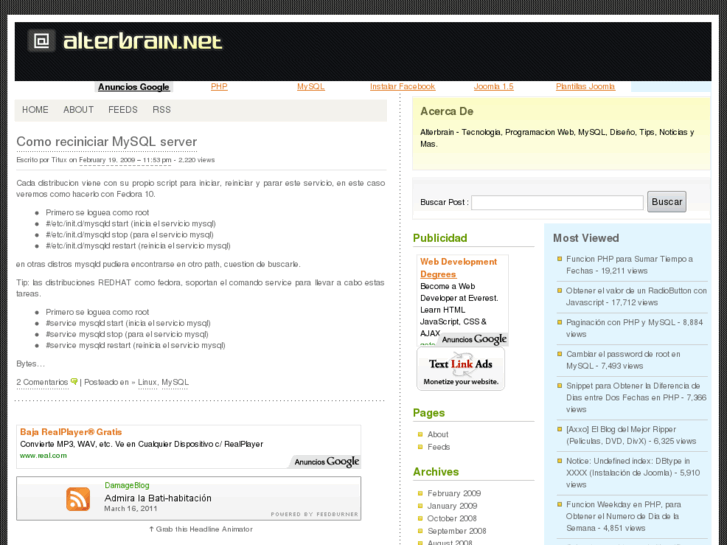Click the green comments bubble icon
Image resolution: width=727 pixels, height=545 pixels.
pos(74,382)
